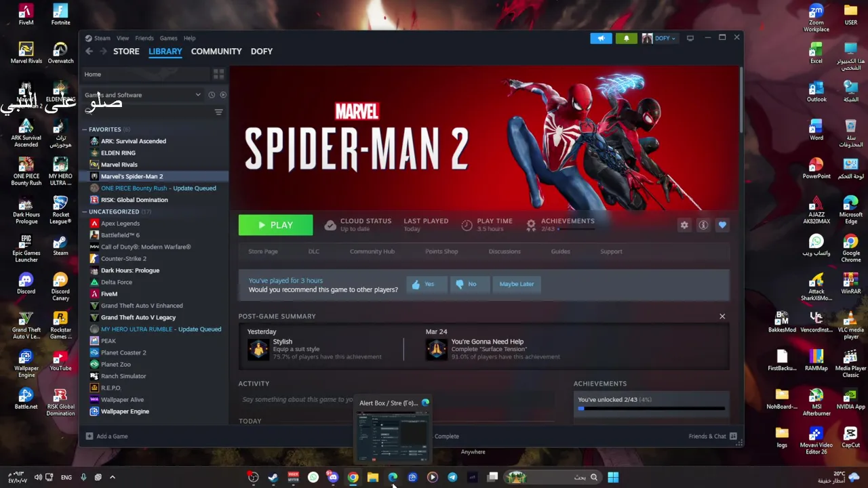Go back with the Steam back arrow
868x488 pixels.
coord(89,52)
